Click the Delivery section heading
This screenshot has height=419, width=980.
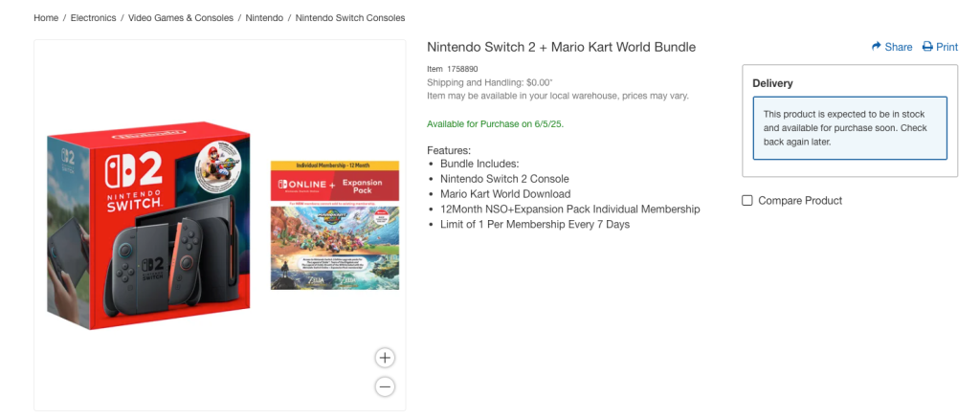(772, 83)
